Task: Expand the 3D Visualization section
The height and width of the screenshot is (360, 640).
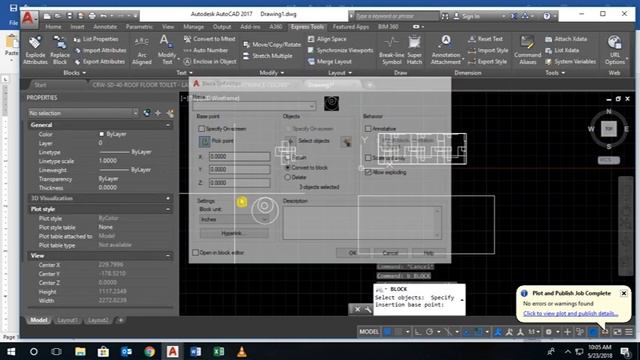Action: 168,198
